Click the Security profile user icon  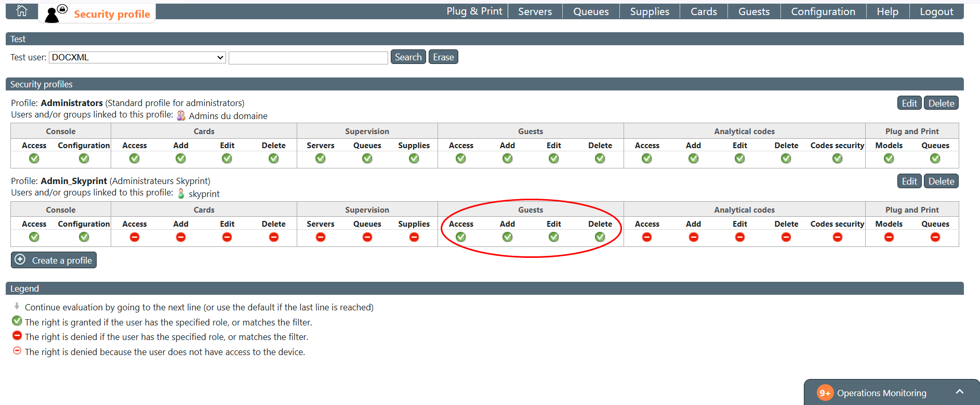coord(55,14)
